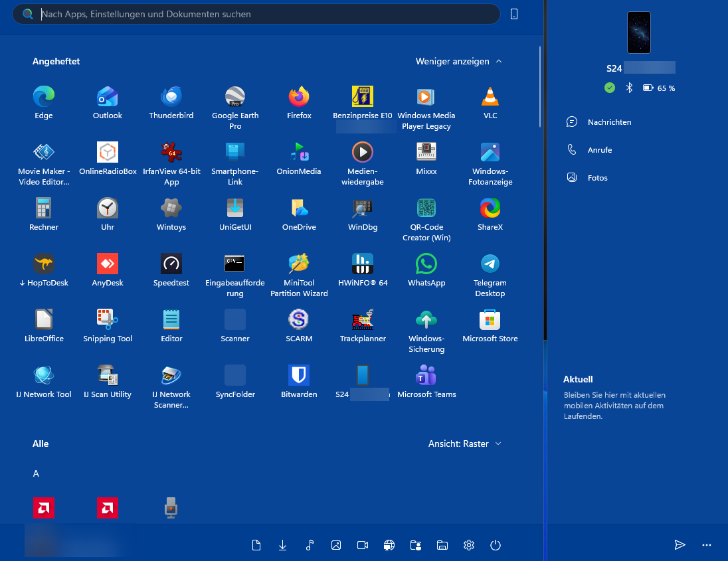Open Microsoft Store
This screenshot has height=561, width=728.
(490, 326)
